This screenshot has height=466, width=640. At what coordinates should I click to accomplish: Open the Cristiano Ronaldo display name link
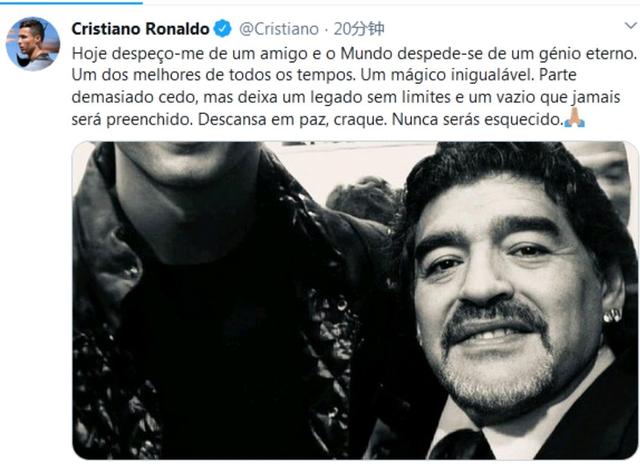coord(140,29)
